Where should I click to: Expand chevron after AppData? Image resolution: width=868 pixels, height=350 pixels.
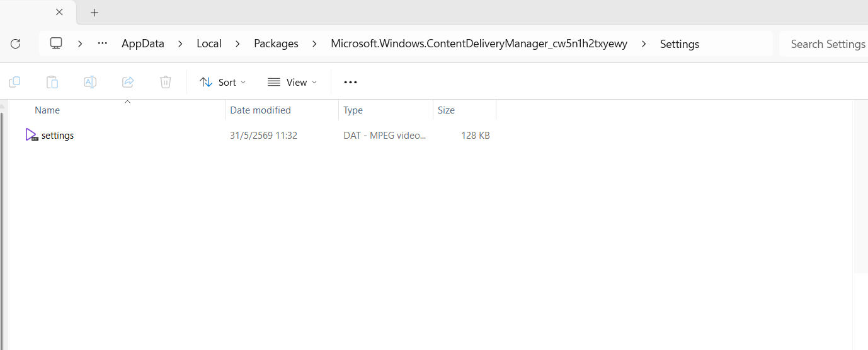point(181,44)
